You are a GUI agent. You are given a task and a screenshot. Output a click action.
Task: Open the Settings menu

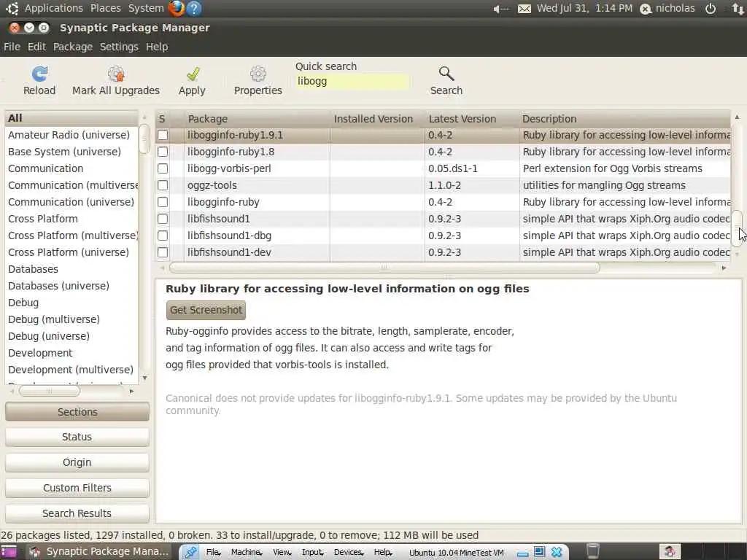pyautogui.click(x=119, y=47)
